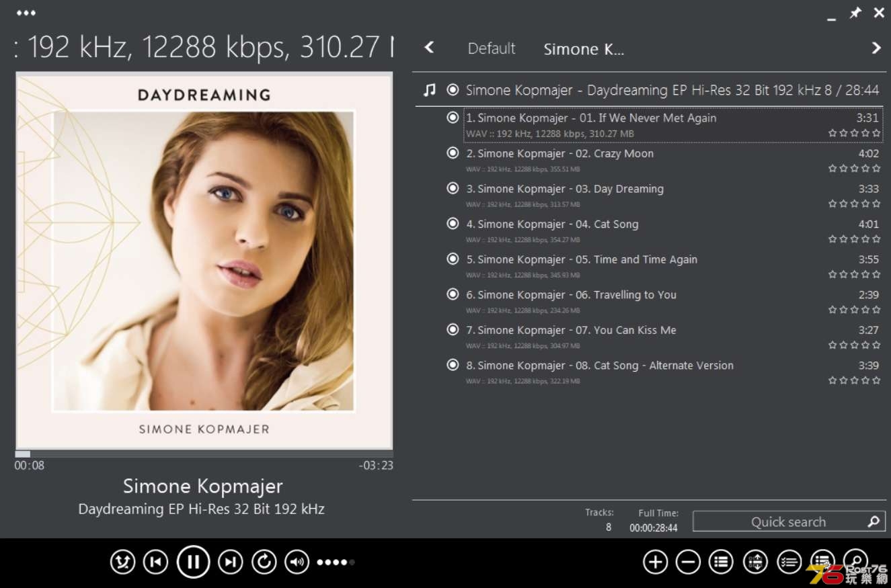Toggle the album group header radio marker
Screen dimensions: 891x588
tap(453, 89)
